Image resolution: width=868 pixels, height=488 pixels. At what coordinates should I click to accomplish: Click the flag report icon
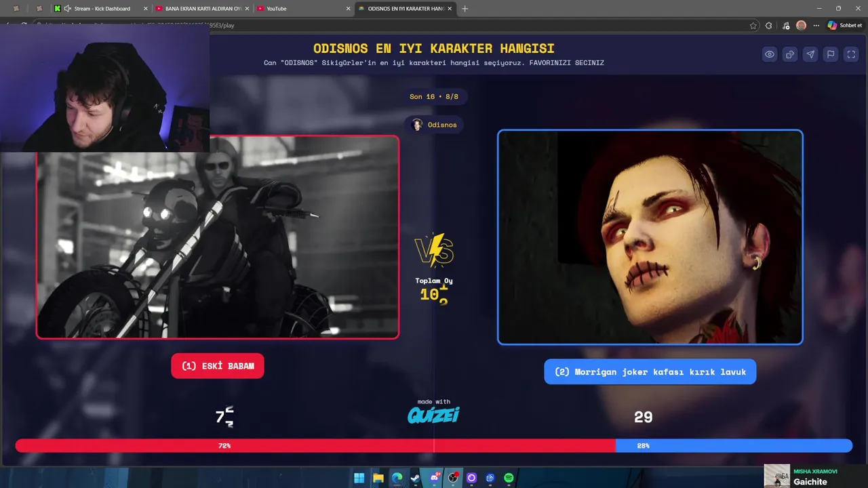(831, 55)
